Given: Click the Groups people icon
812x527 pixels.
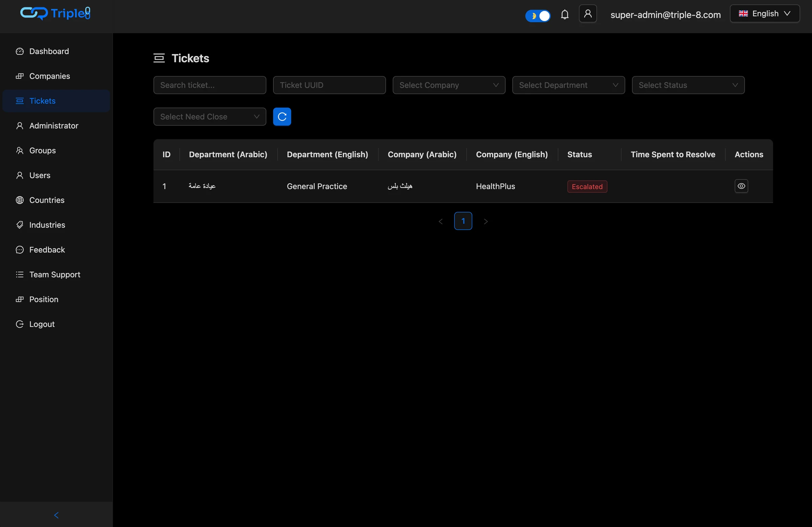Looking at the screenshot, I should coord(20,150).
